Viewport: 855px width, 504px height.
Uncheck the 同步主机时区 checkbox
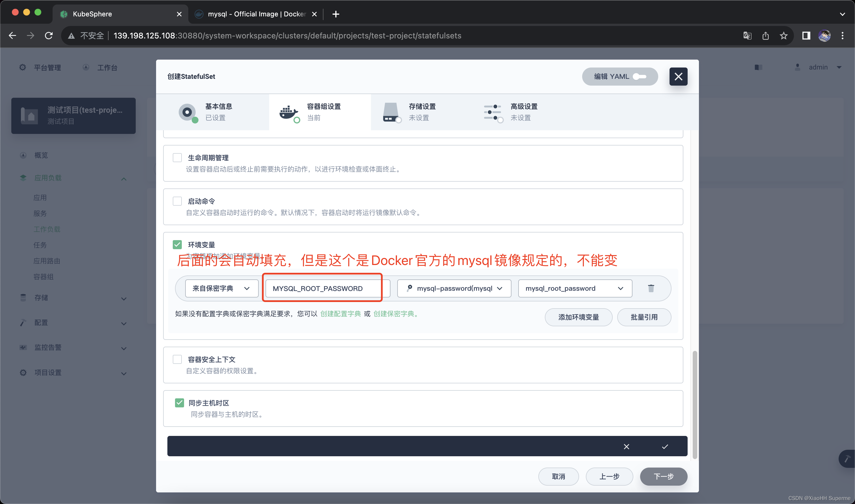pos(179,403)
